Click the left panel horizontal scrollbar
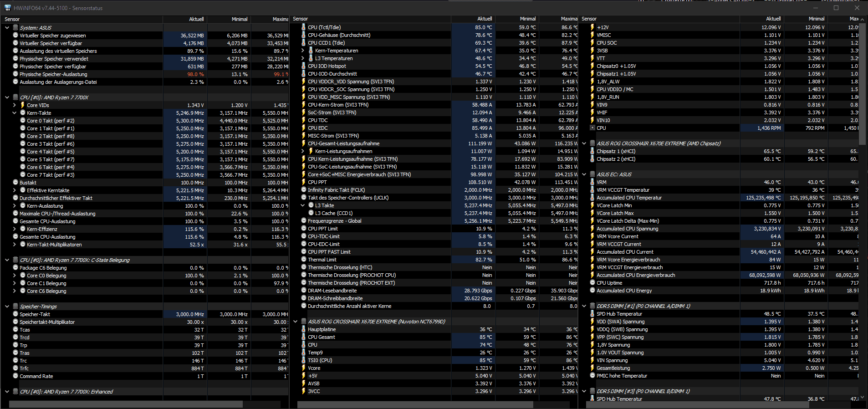868x409 pixels. (x=126, y=404)
